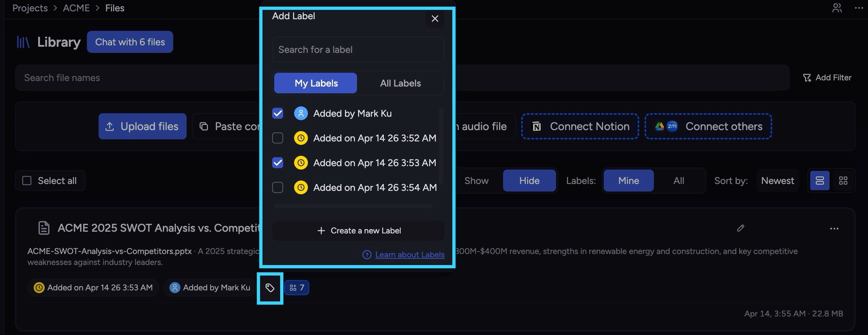The width and height of the screenshot is (868, 335).
Task: Click the Library books icon
Action: coord(23,42)
